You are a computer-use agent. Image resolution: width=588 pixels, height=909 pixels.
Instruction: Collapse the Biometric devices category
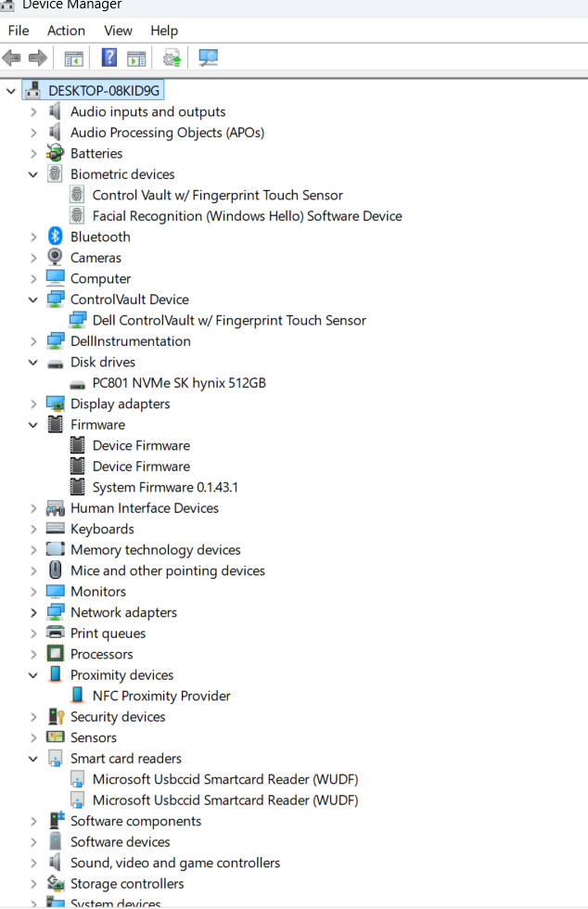(x=33, y=174)
